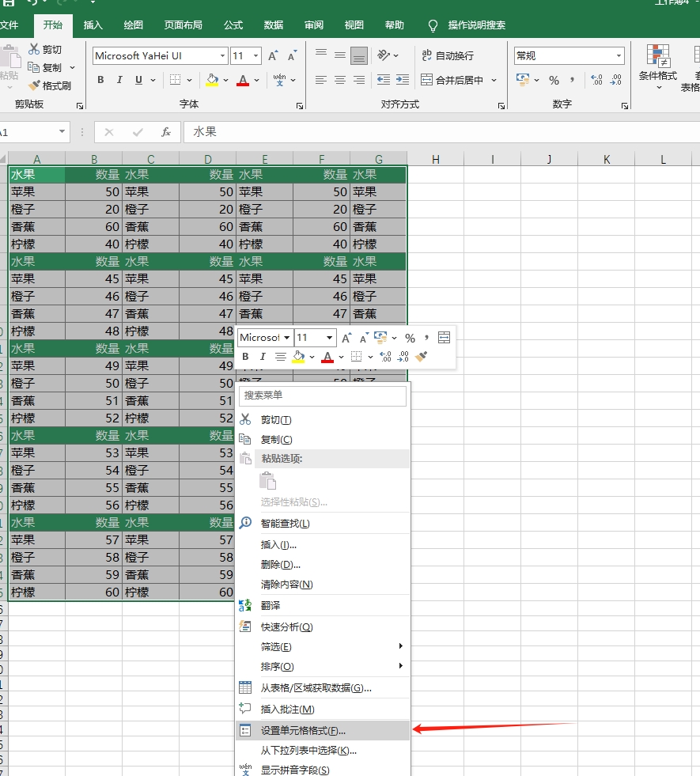The height and width of the screenshot is (776, 700).
Task: Decrease decimal places in ribbon
Action: (616, 80)
